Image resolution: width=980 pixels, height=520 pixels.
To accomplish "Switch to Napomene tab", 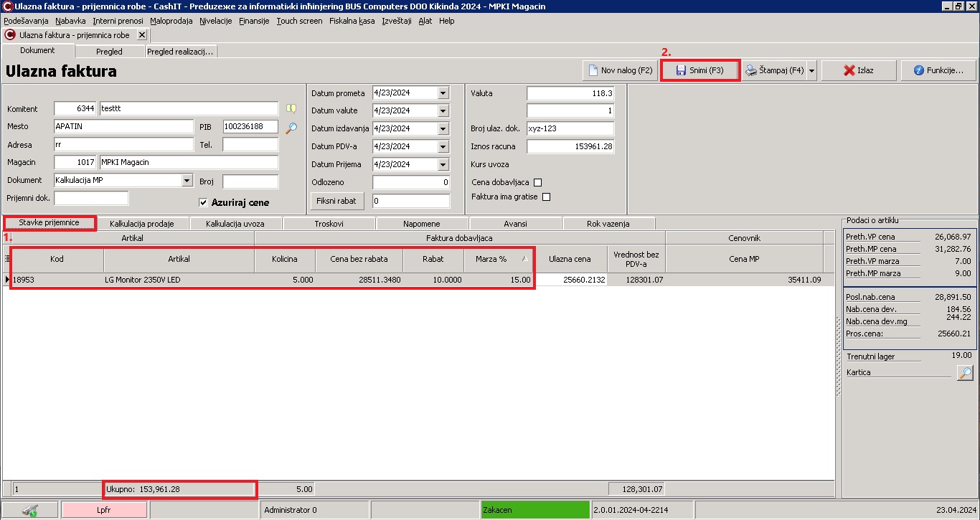I will pyautogui.click(x=422, y=224).
